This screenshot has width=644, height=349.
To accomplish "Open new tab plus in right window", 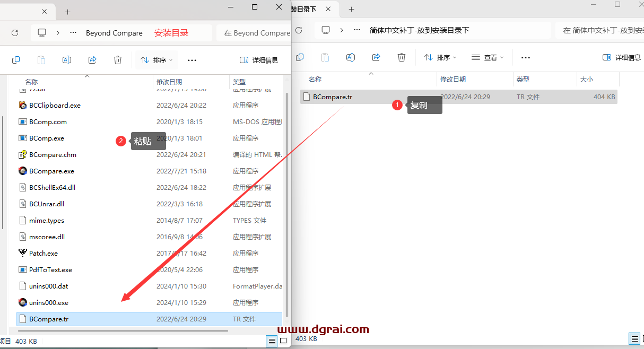I will (351, 9).
